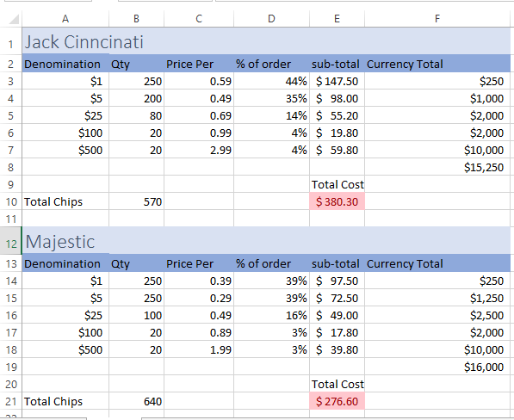Select column F header
The height and width of the screenshot is (420, 514).
437,19
